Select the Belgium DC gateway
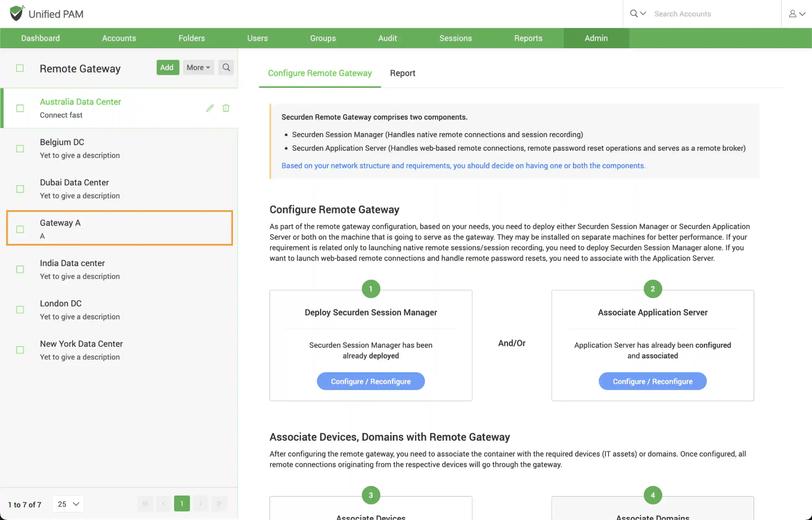 [120, 149]
